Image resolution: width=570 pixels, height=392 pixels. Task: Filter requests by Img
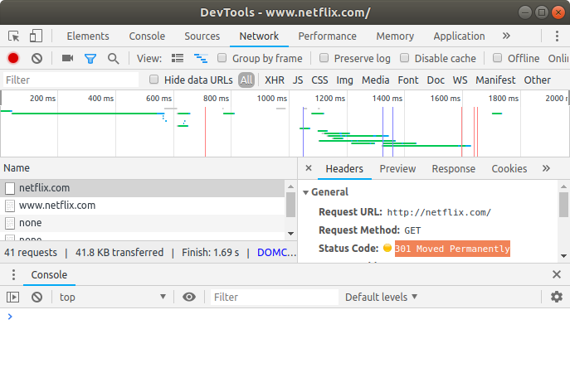pyautogui.click(x=344, y=80)
